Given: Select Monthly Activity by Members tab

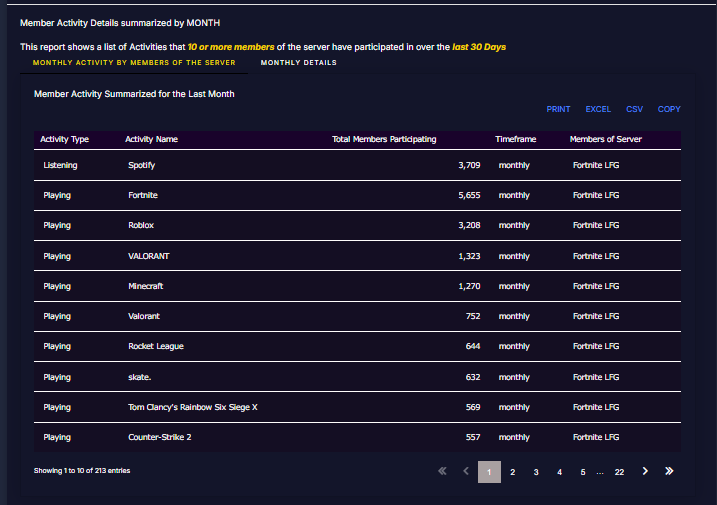Looking at the screenshot, I should pos(134,63).
